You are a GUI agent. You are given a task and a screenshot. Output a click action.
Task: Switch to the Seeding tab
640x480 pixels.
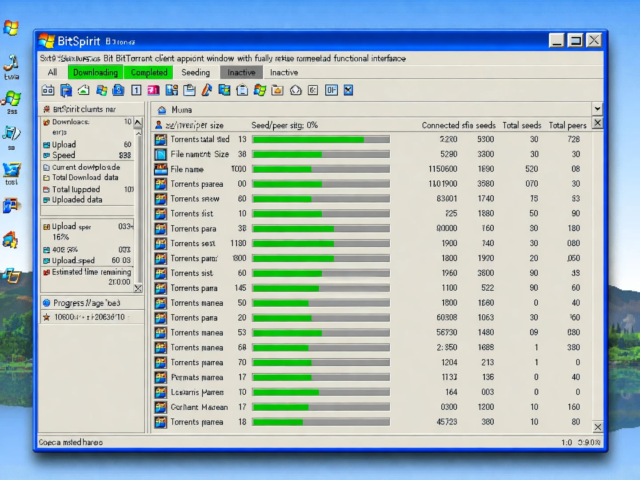196,73
